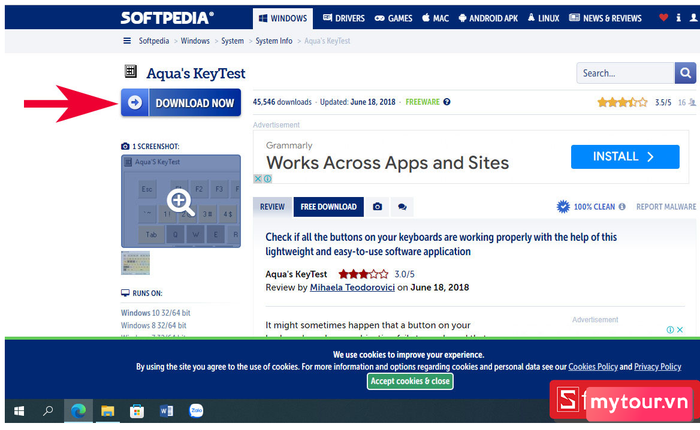Click the Grammarly Install ad button
Image resolution: width=700 pixels, height=430 pixels.
click(x=625, y=157)
